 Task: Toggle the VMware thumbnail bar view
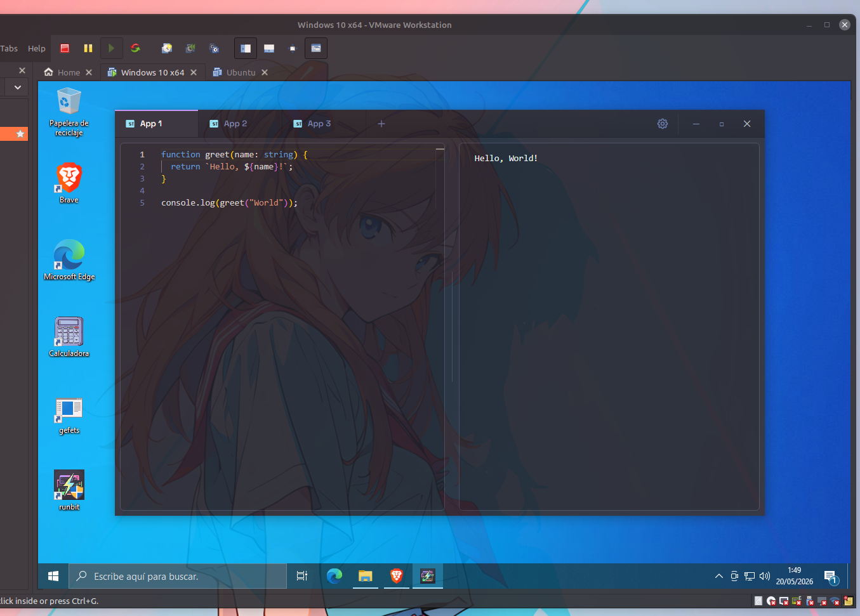[x=269, y=48]
